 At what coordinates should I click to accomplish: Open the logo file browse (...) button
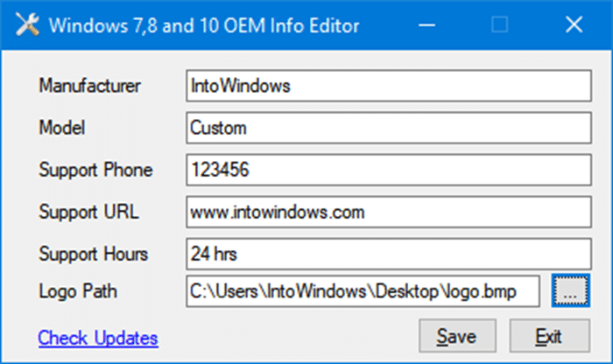570,293
